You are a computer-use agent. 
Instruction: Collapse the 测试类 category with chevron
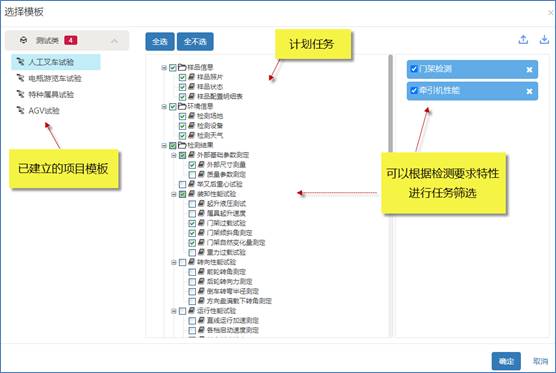[114, 41]
